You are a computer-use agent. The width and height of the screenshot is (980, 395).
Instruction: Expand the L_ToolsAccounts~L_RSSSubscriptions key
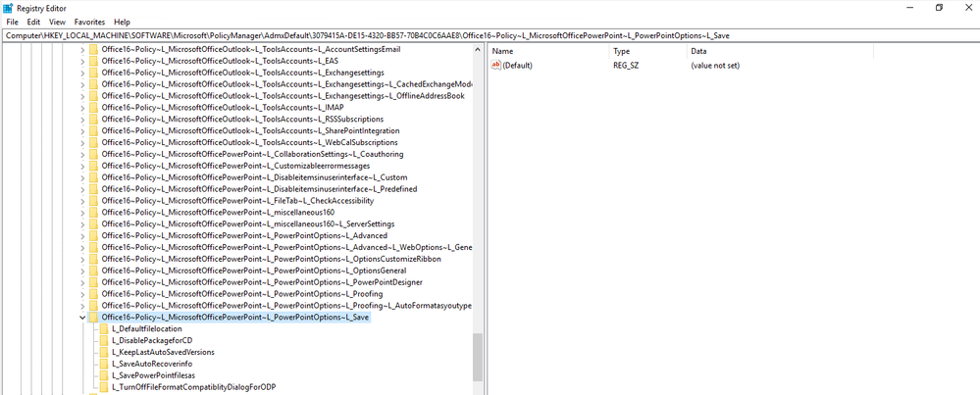pos(82,120)
